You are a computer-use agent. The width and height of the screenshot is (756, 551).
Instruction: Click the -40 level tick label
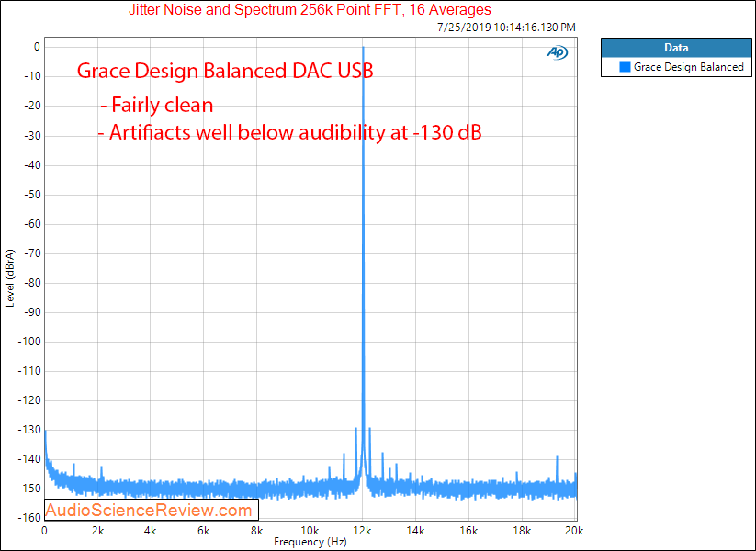(x=31, y=165)
